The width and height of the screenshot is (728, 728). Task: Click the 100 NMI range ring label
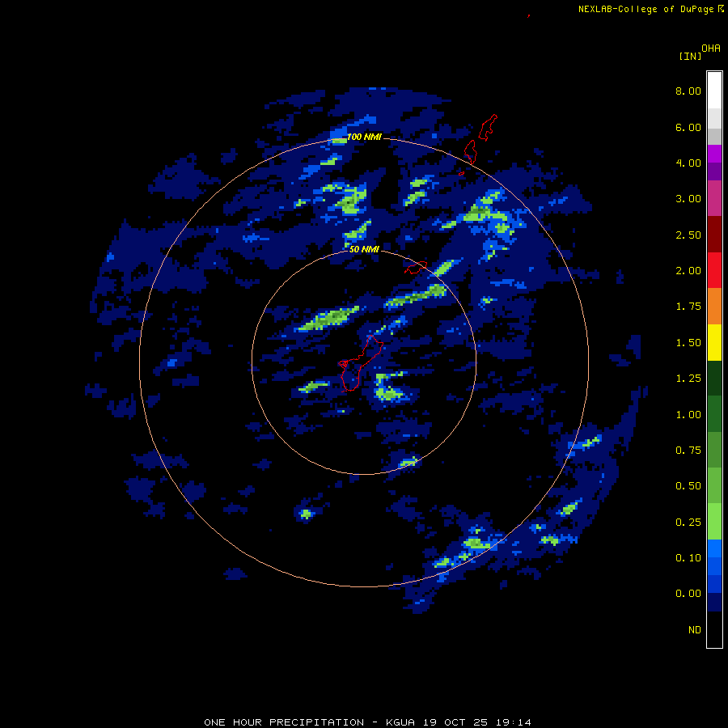pos(365,137)
